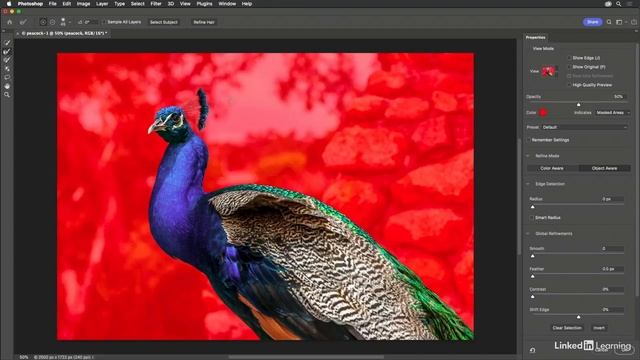Click the zoom percentage in status bar
Viewport: 640px width, 360px height.
24,357
